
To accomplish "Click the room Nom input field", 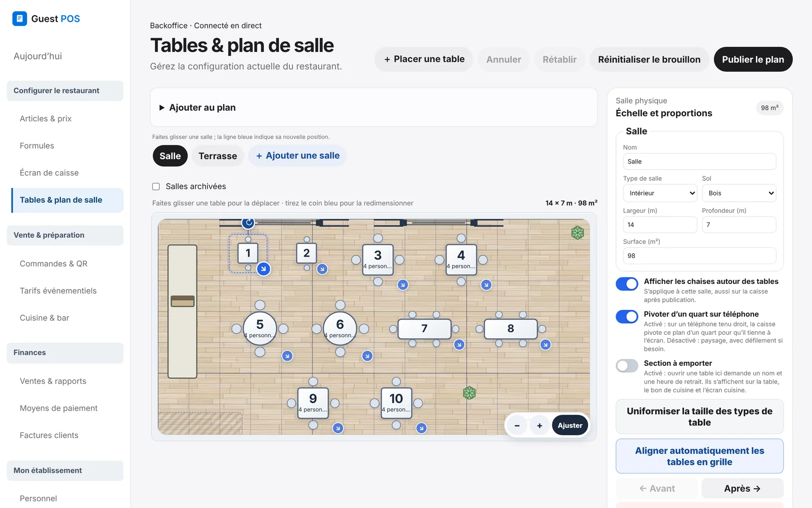I will pos(699,162).
